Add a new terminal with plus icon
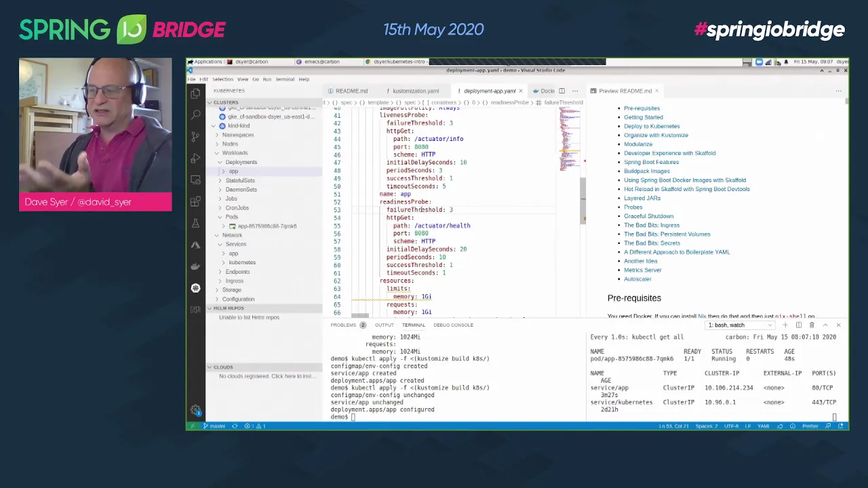Screen dimensions: 868x488 [x=785, y=325]
